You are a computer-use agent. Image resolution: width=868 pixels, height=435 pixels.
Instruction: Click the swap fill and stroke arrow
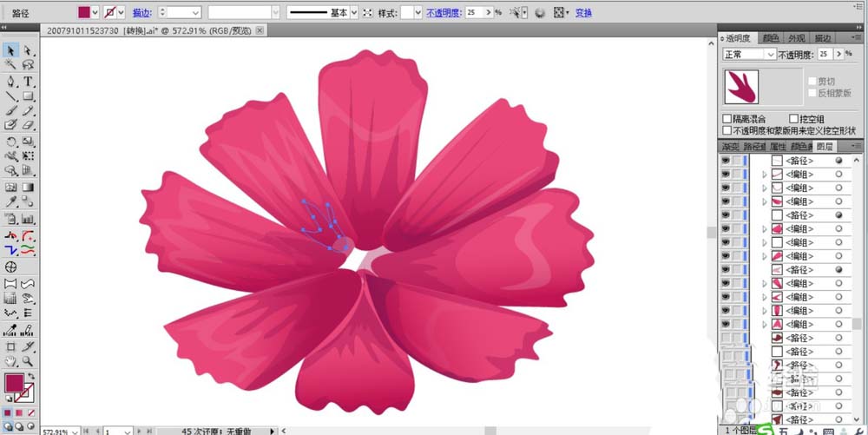pyautogui.click(x=31, y=376)
